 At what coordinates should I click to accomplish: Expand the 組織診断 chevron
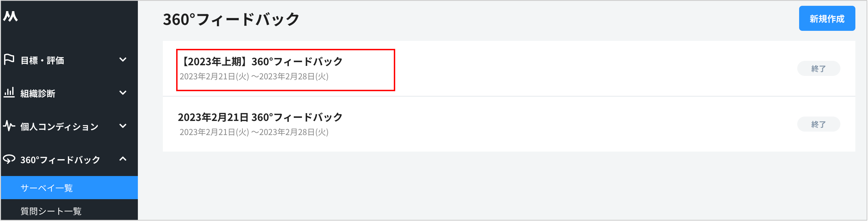[x=123, y=93]
